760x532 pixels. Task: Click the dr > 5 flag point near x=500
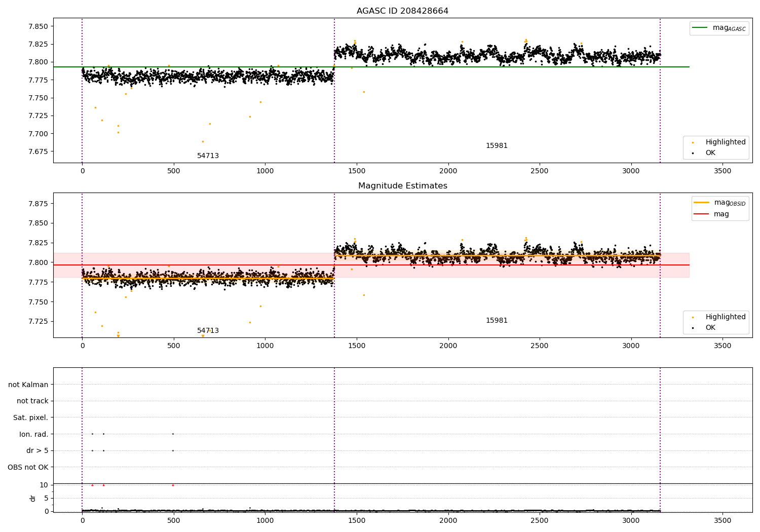[173, 450]
